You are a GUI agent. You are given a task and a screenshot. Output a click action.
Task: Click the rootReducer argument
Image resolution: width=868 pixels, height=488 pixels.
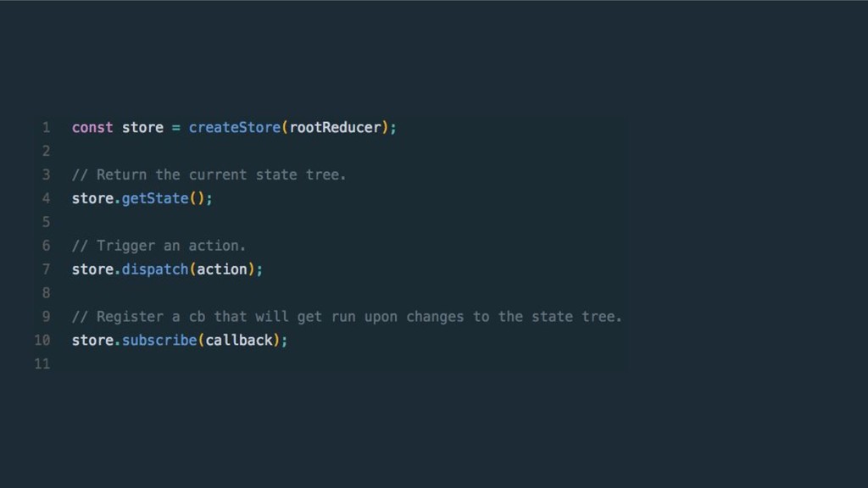[336, 128]
